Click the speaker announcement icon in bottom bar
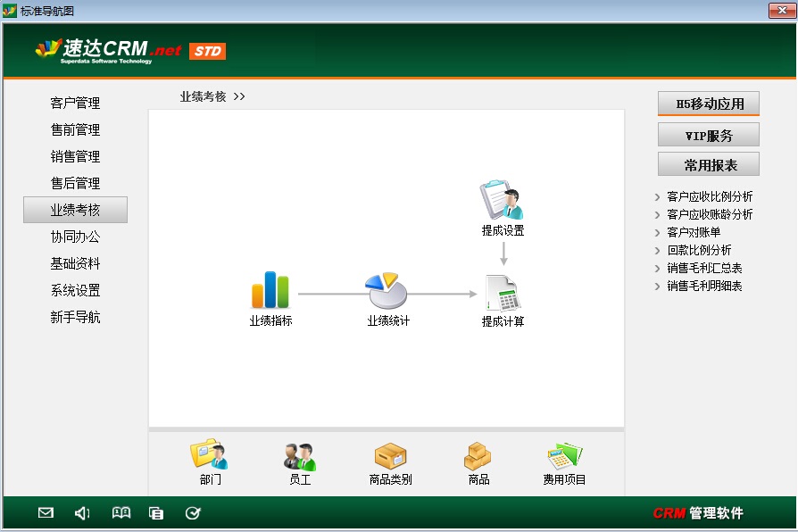 [82, 513]
